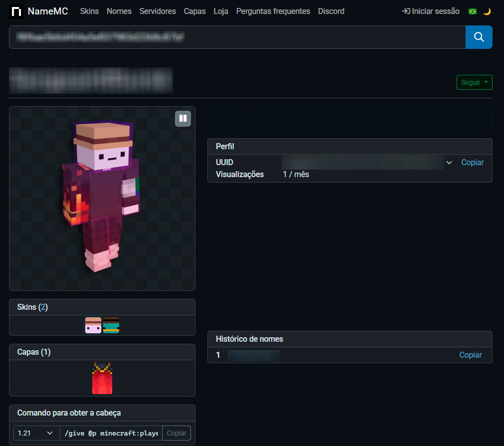The width and height of the screenshot is (504, 446).
Task: Copy the UUID value
Action: [472, 163]
